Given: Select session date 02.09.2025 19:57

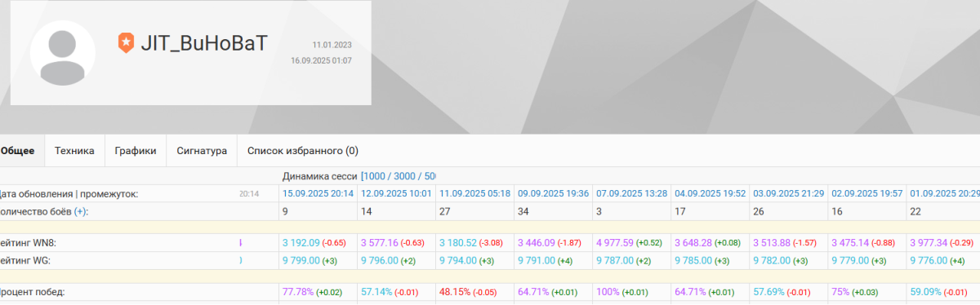Looking at the screenshot, I should coord(867,193).
